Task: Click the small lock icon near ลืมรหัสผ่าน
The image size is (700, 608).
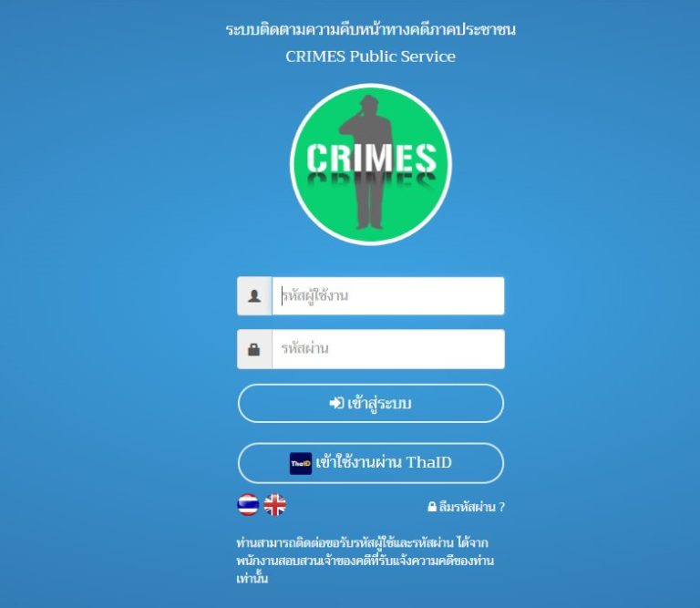Action: click(x=432, y=507)
